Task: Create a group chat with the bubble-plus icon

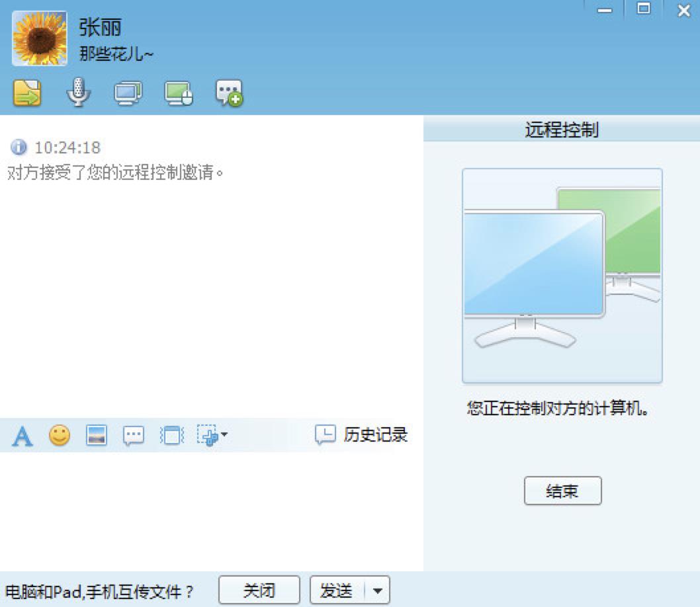Action: (x=227, y=93)
